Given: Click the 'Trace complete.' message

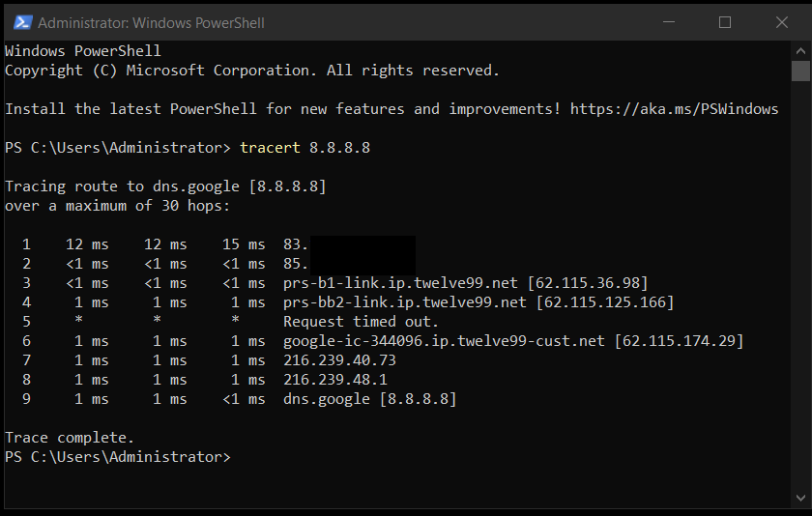Looking at the screenshot, I should click(x=70, y=438).
